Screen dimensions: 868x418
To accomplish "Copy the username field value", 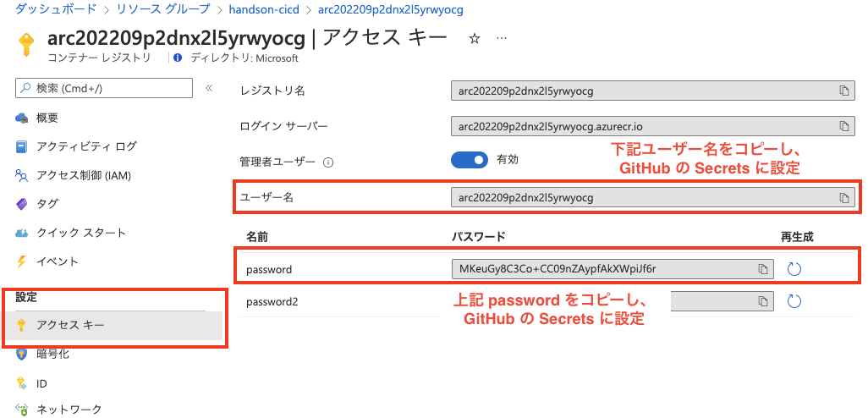I will pyautogui.click(x=843, y=198).
